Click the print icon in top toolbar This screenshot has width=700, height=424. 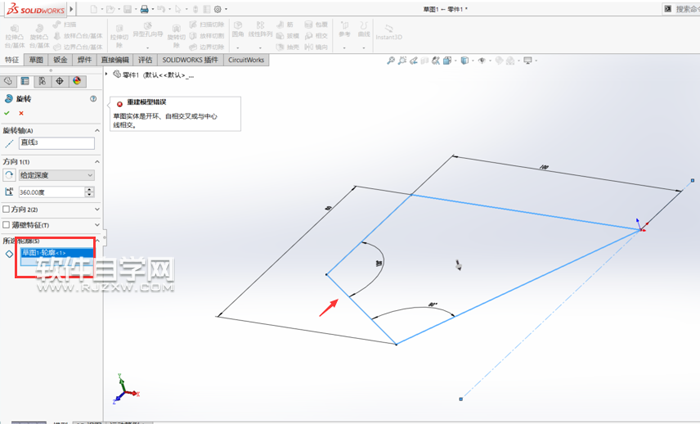tap(144, 9)
